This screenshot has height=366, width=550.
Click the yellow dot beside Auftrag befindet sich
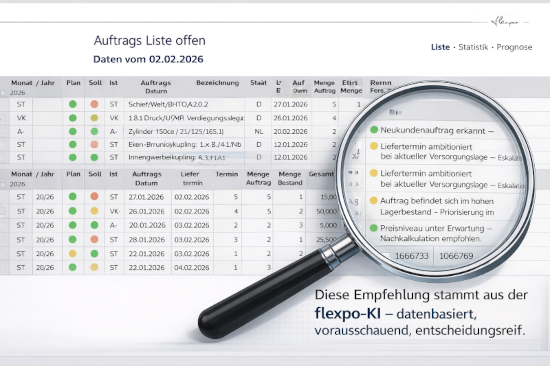point(374,200)
